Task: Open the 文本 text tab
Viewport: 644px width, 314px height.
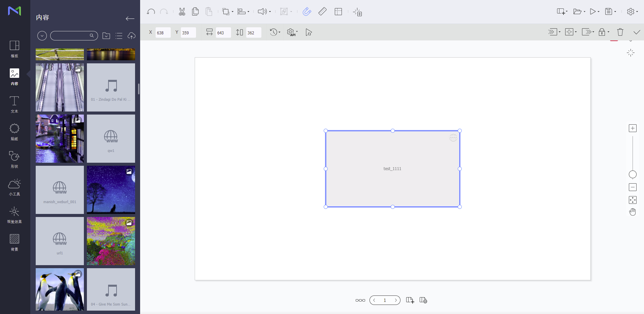Action: coord(14,104)
